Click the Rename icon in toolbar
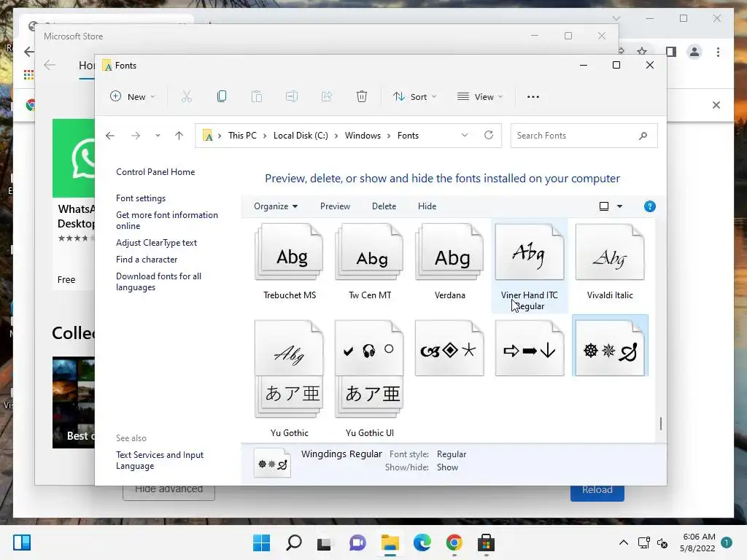The image size is (747, 560). [292, 97]
